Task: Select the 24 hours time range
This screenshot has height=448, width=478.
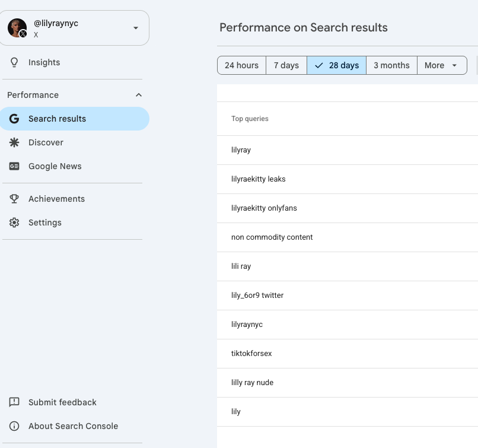Action: click(x=241, y=65)
